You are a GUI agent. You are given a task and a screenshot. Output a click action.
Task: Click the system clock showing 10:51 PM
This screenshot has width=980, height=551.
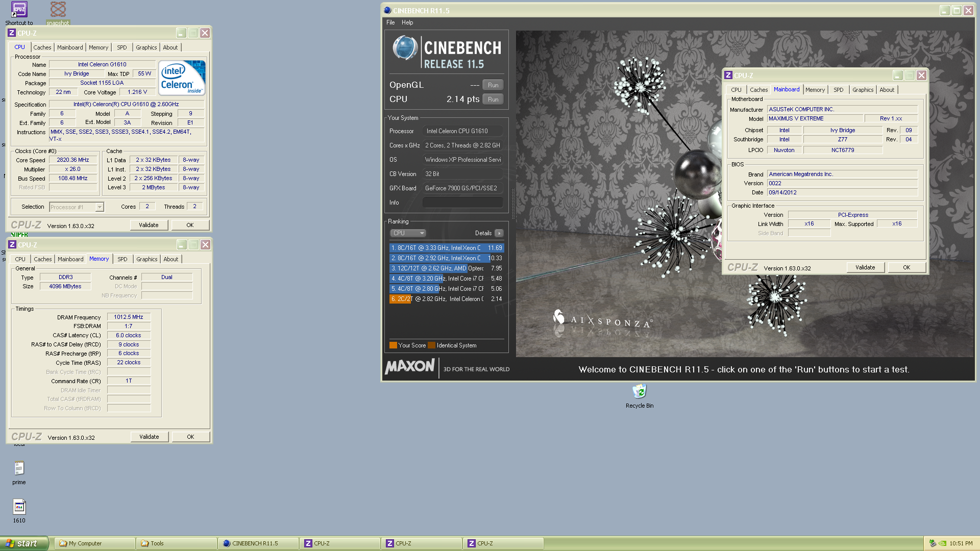[961, 543]
